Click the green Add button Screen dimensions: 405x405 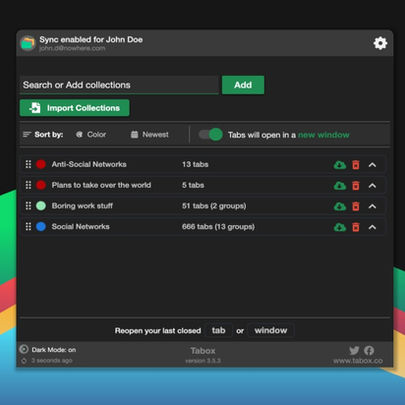pyautogui.click(x=243, y=85)
